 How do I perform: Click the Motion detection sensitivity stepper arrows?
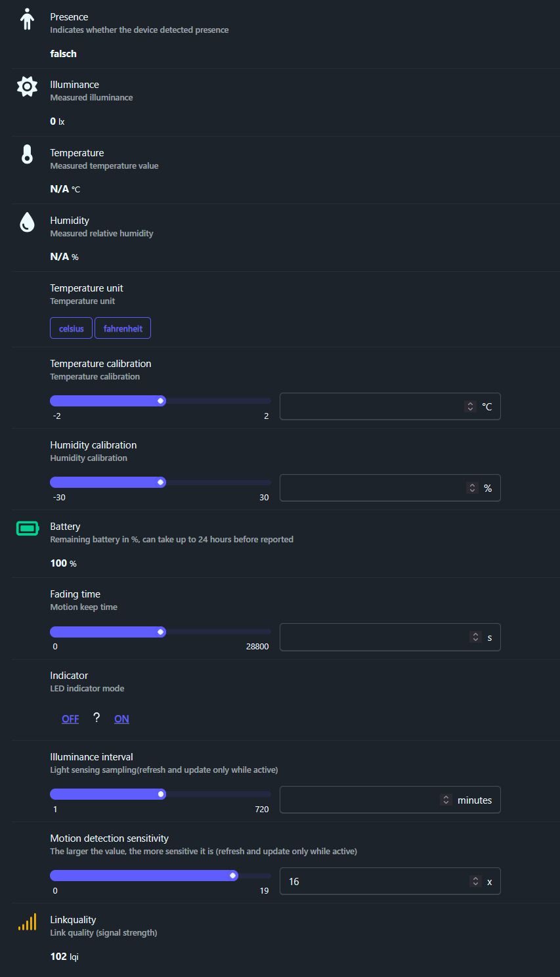click(x=476, y=881)
